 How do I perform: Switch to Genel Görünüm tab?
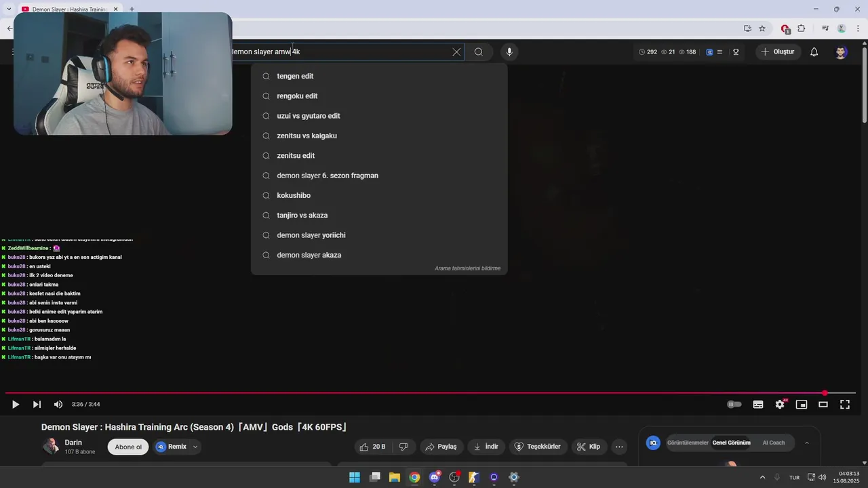pyautogui.click(x=731, y=443)
